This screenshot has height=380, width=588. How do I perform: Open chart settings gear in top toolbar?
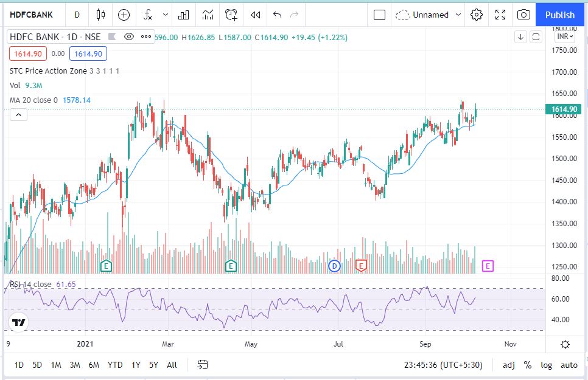pos(477,15)
